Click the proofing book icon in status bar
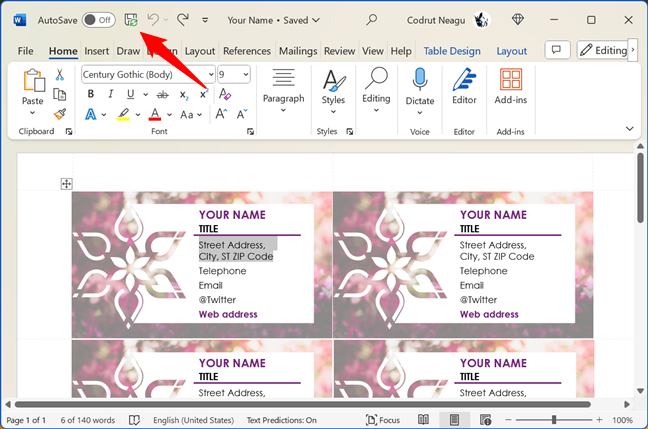This screenshot has width=648, height=429. click(134, 420)
